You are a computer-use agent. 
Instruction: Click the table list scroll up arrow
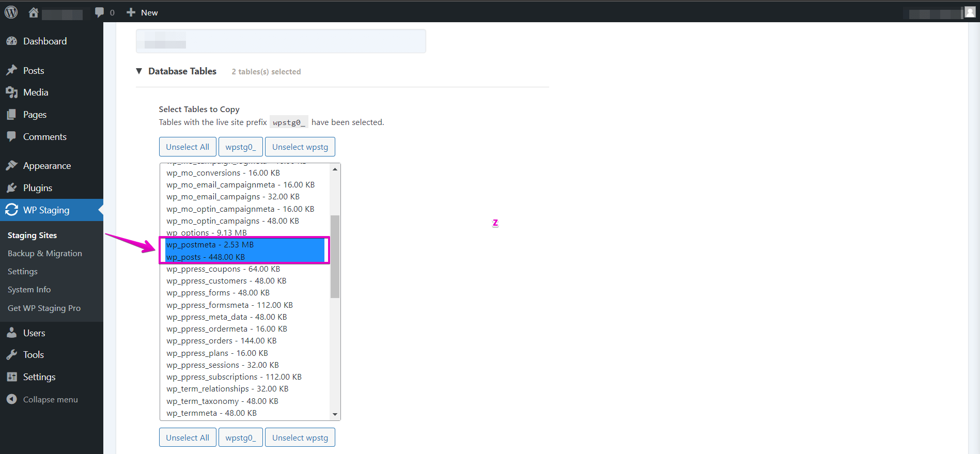(335, 169)
